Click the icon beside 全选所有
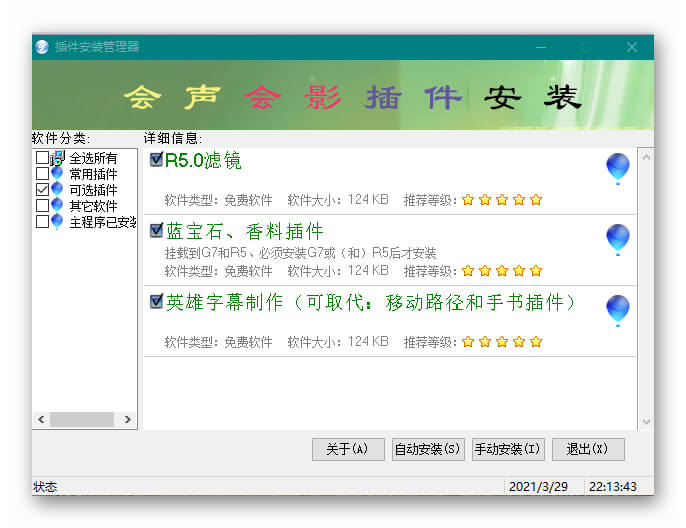The image size is (686, 528). (58, 158)
